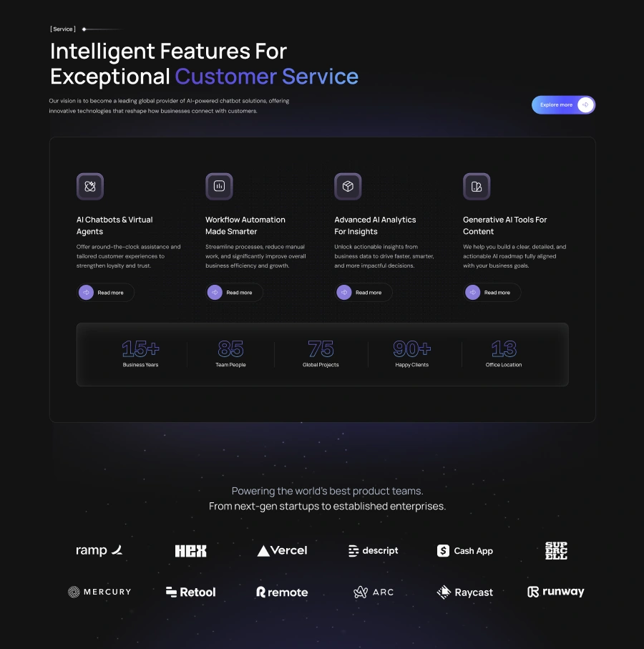Select the Raycast logo
The image size is (644, 649).
[x=464, y=592]
